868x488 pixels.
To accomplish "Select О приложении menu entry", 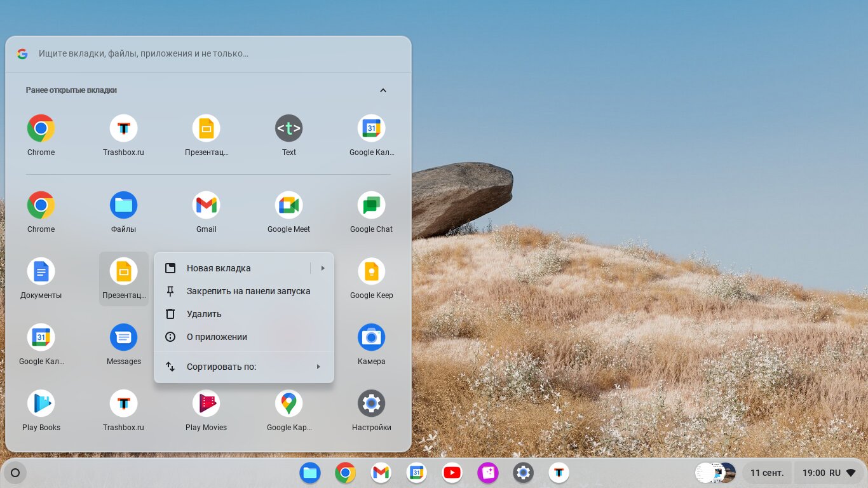I will point(244,337).
